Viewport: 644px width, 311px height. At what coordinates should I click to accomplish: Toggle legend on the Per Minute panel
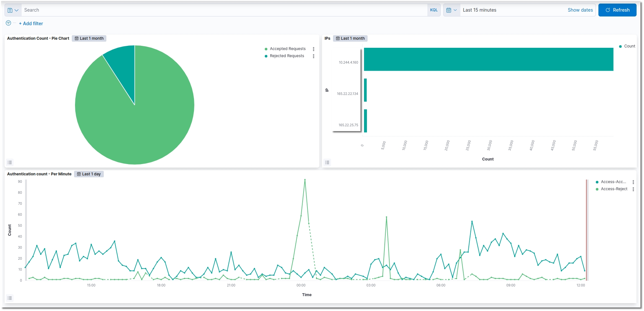tap(10, 298)
